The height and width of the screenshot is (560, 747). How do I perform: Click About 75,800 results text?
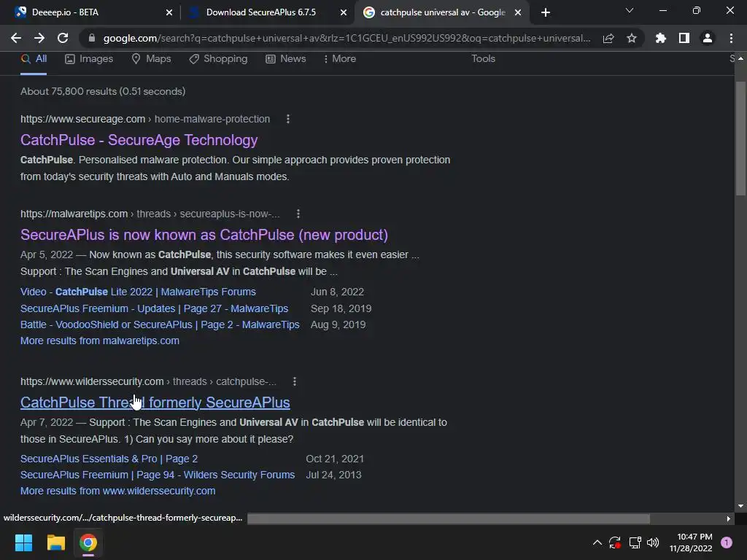click(x=103, y=91)
